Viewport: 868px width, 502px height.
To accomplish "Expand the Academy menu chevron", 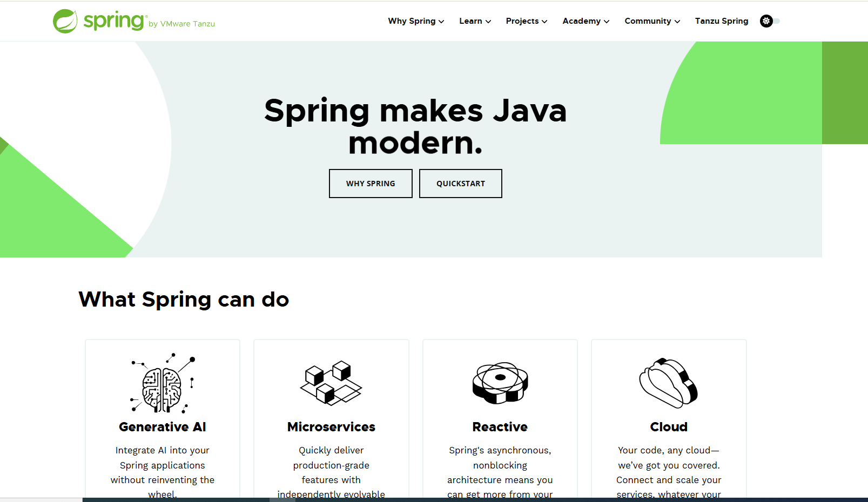I will (x=607, y=22).
